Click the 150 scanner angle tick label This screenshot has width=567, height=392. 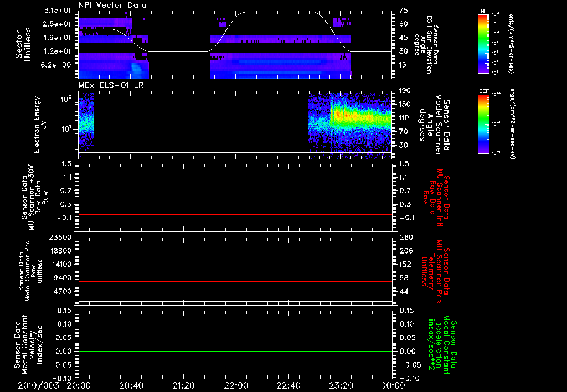point(405,105)
